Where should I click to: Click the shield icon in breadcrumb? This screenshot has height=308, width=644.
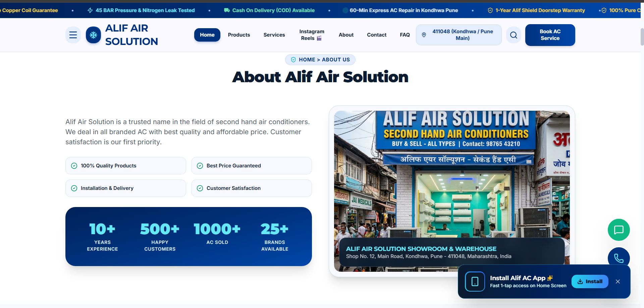coord(293,60)
